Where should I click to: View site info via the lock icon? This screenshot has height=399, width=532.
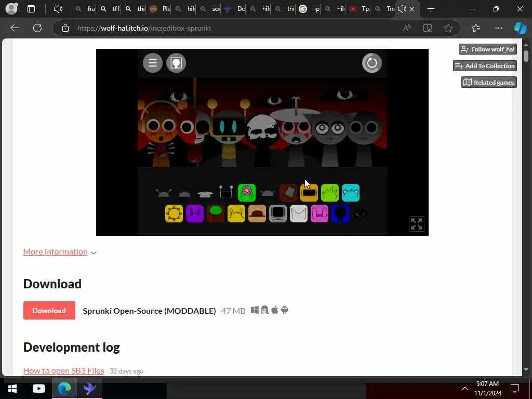coord(65,28)
